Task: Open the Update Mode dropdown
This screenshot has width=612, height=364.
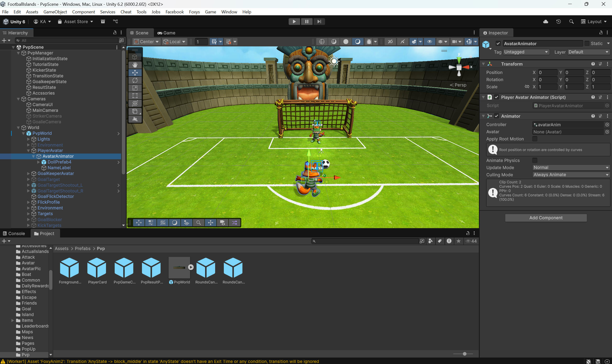Action: 571,167
